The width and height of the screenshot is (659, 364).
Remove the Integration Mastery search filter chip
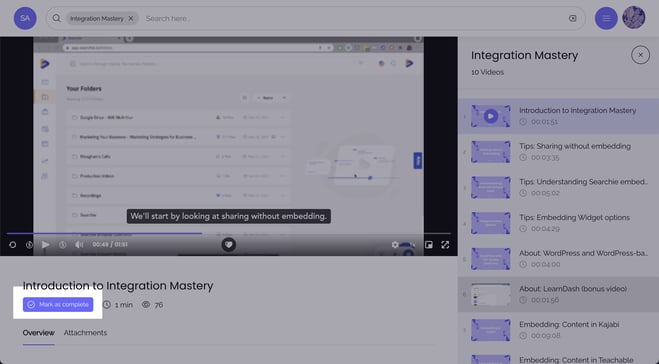click(x=131, y=18)
